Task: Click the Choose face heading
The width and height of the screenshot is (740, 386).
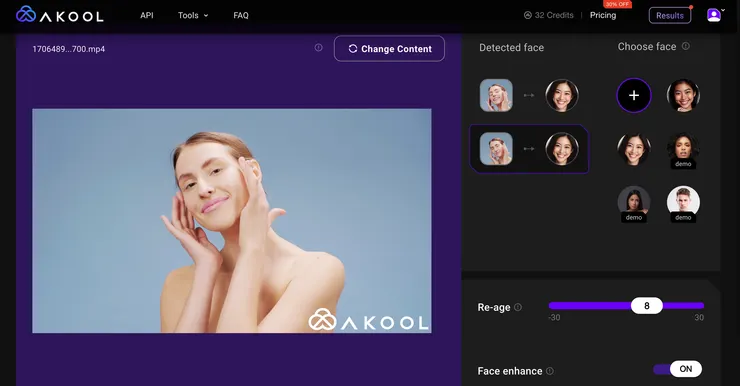Action: pyautogui.click(x=647, y=47)
